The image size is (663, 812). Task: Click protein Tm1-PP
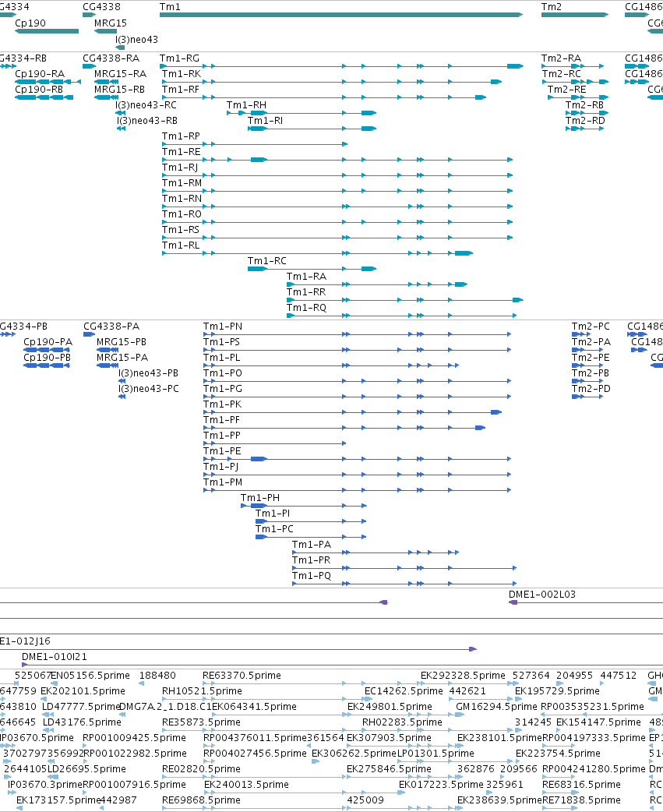pyautogui.click(x=275, y=443)
